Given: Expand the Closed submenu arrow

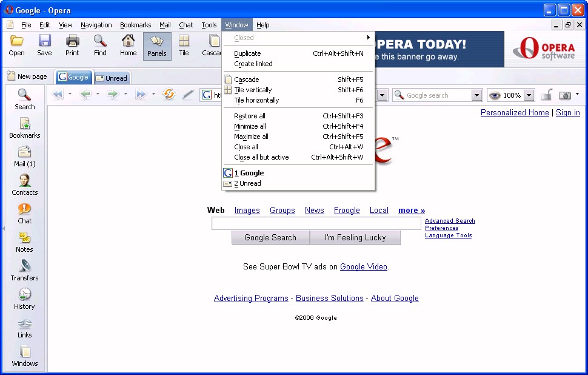Looking at the screenshot, I should (x=368, y=38).
